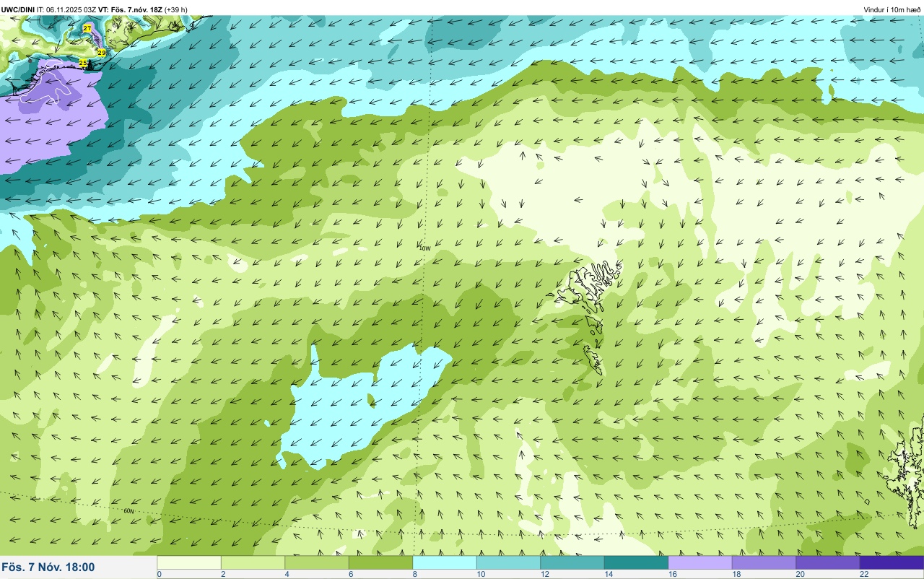
Task: Click the valid time 'Fös. 7.nóv. 18Z'
Action: tap(136, 9)
